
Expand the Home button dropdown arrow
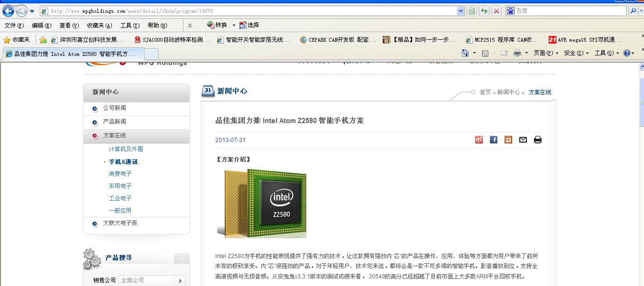pos(474,54)
